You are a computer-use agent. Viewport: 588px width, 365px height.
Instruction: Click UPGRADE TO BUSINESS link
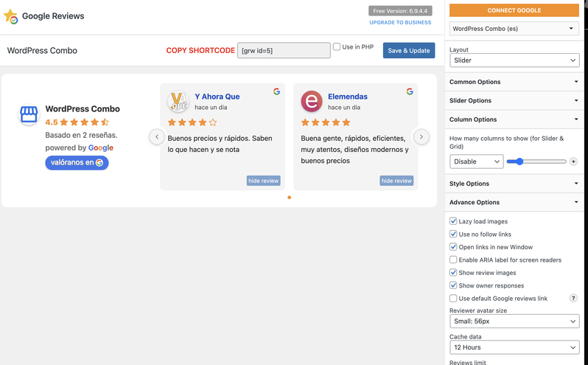coord(400,23)
